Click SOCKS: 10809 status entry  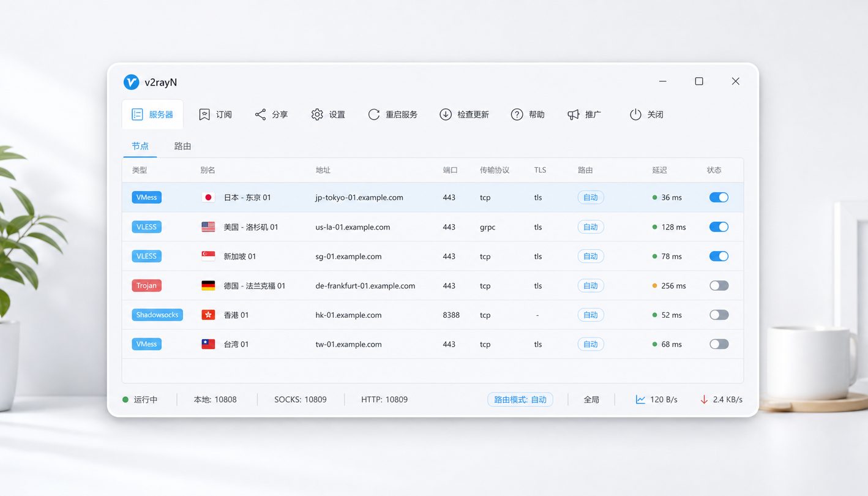click(x=301, y=400)
